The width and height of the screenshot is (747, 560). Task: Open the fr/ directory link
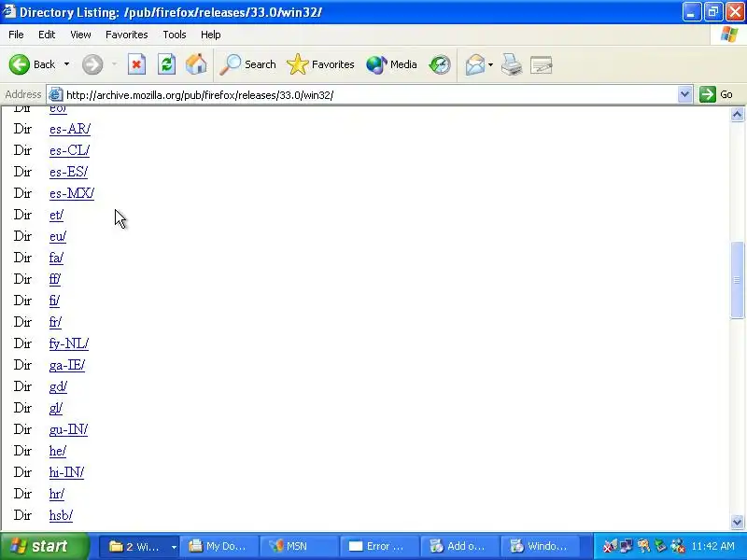click(x=55, y=322)
